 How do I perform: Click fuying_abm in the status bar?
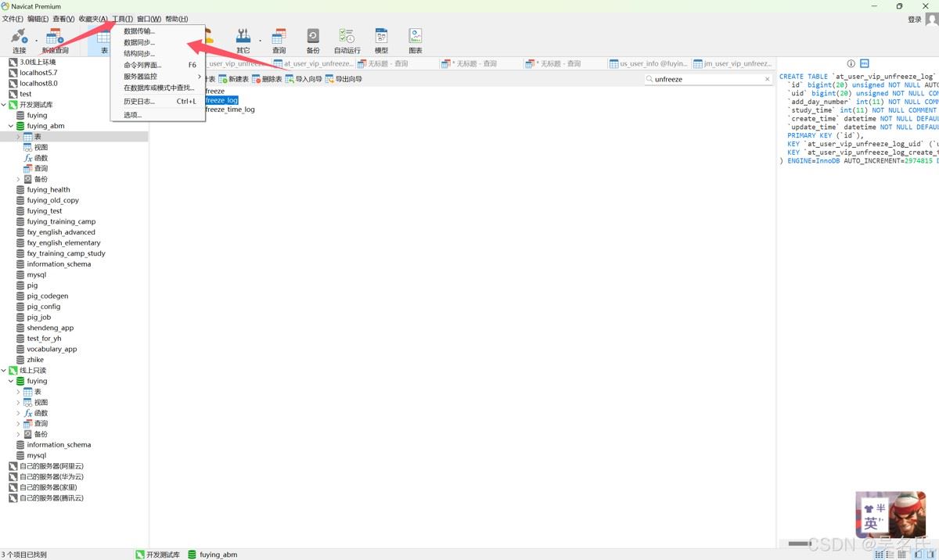coord(212,555)
